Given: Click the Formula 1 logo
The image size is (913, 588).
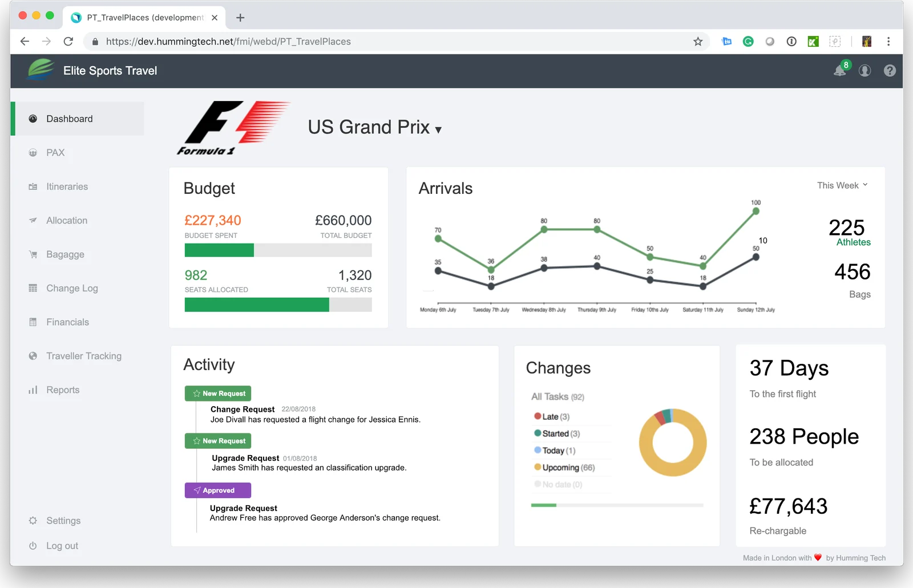Looking at the screenshot, I should tap(233, 128).
